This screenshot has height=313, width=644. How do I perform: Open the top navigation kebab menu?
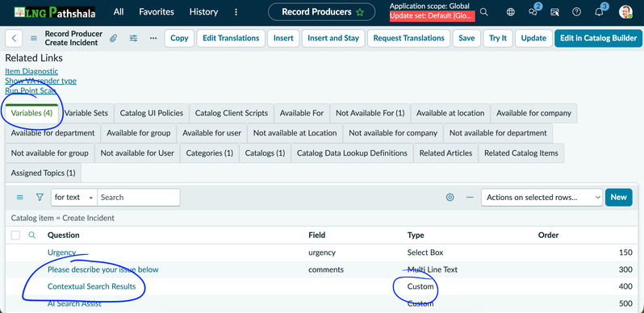click(x=236, y=12)
